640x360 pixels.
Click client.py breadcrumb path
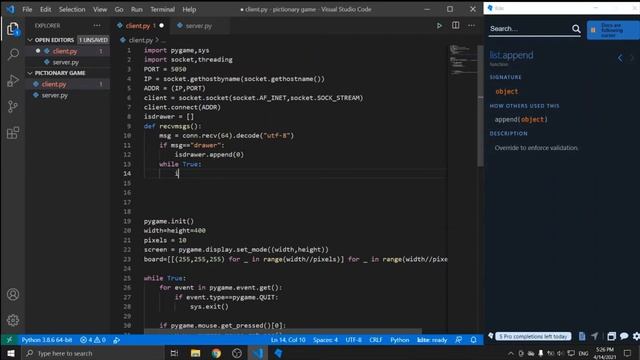141,40
